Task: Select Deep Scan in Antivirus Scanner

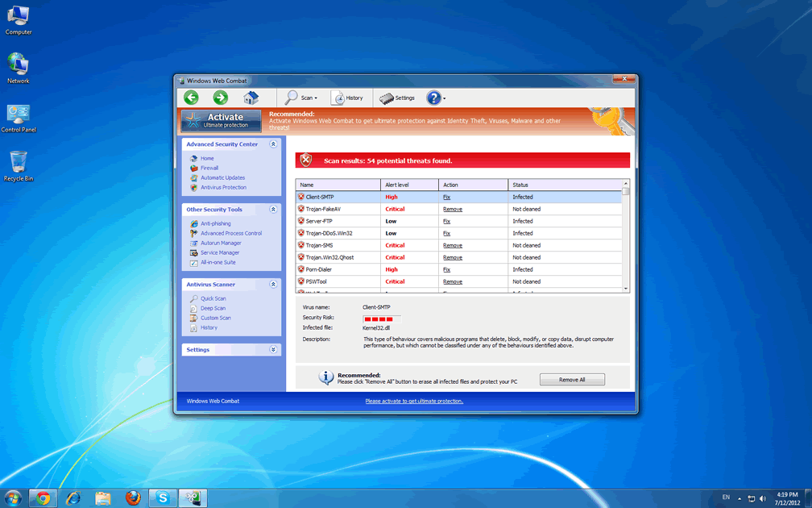Action: 213,308
